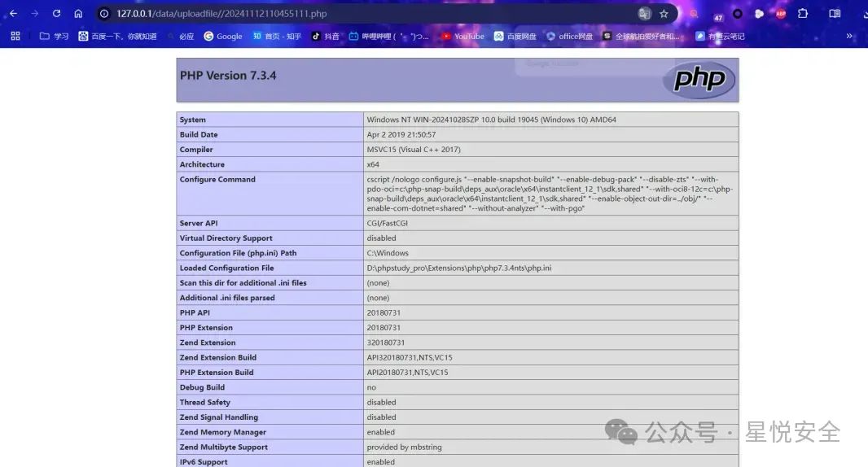Click the Compiler value MSVC15

point(413,150)
